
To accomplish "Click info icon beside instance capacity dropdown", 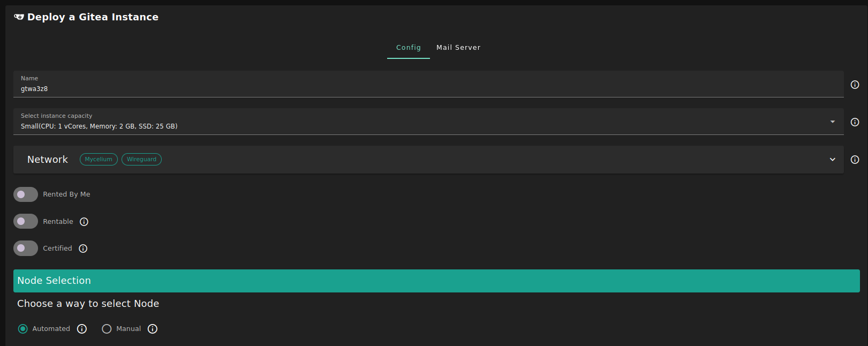I will pyautogui.click(x=855, y=122).
